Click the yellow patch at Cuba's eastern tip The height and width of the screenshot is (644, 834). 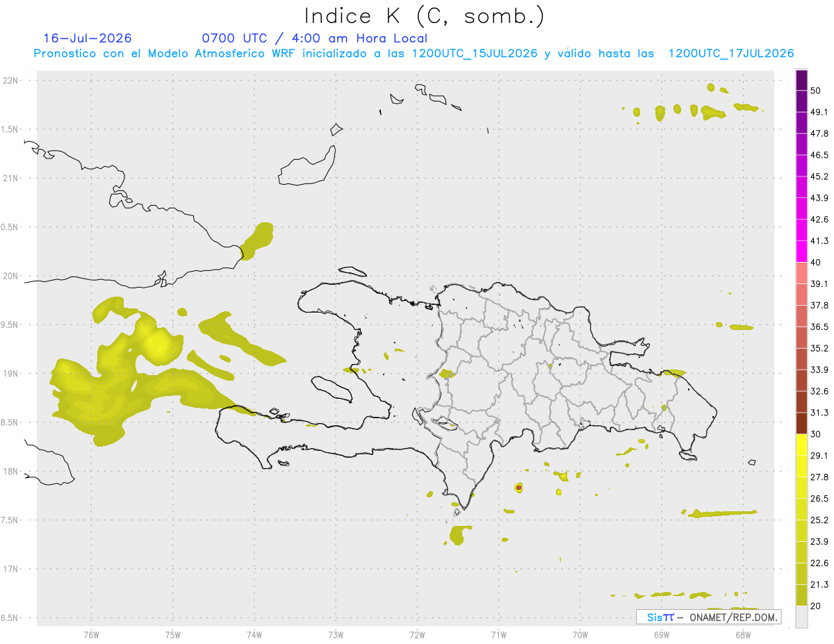(256, 240)
